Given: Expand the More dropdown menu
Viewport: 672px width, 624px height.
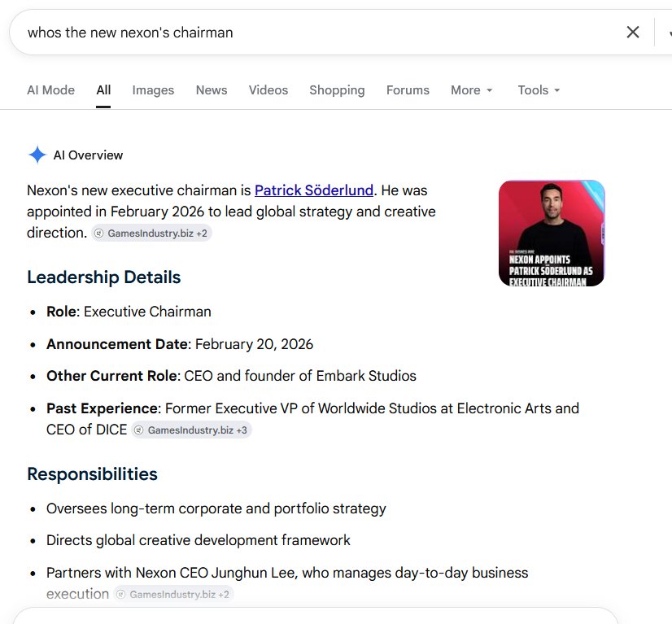Looking at the screenshot, I should (x=471, y=90).
